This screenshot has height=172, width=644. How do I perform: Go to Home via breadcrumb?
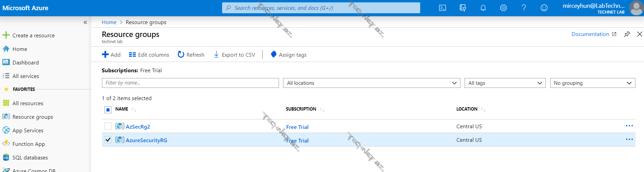click(109, 22)
